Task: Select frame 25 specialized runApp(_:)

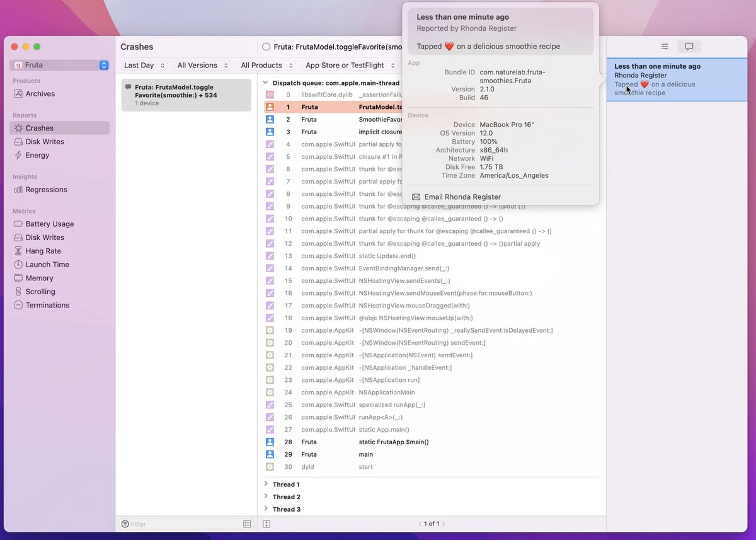Action: [x=432, y=405]
